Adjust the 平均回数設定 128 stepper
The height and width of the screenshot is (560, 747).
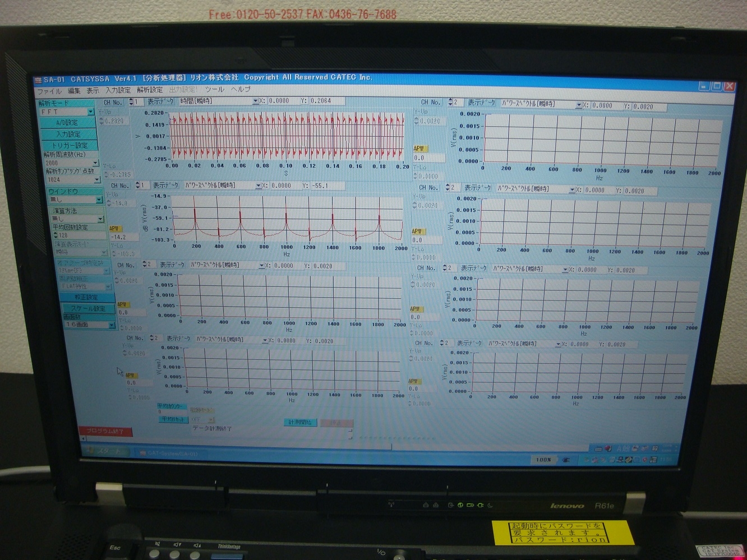(55, 235)
